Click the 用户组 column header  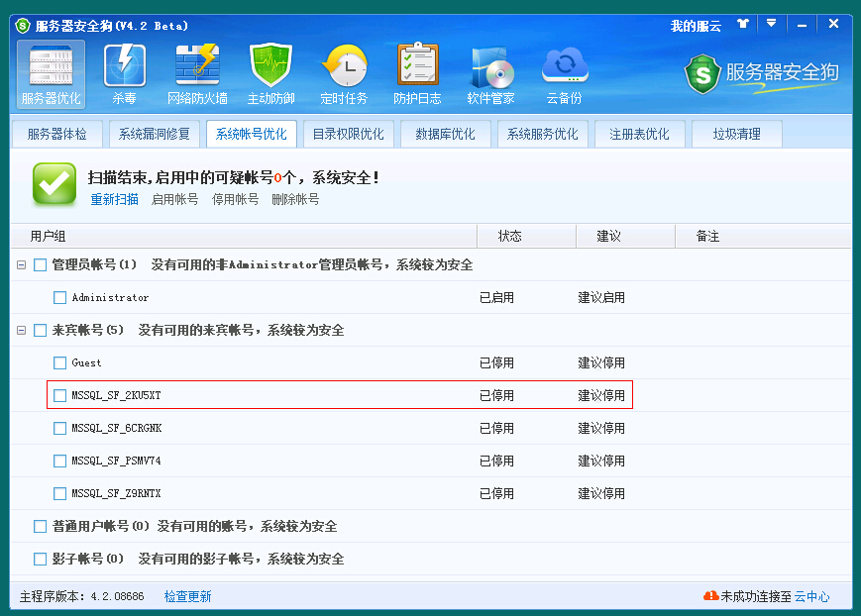[244, 236]
